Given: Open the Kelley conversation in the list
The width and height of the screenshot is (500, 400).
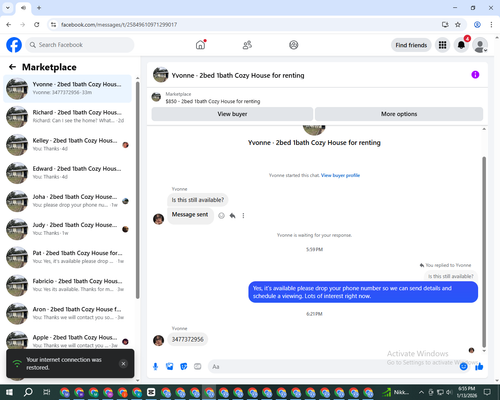Looking at the screenshot, I should tap(67, 145).
